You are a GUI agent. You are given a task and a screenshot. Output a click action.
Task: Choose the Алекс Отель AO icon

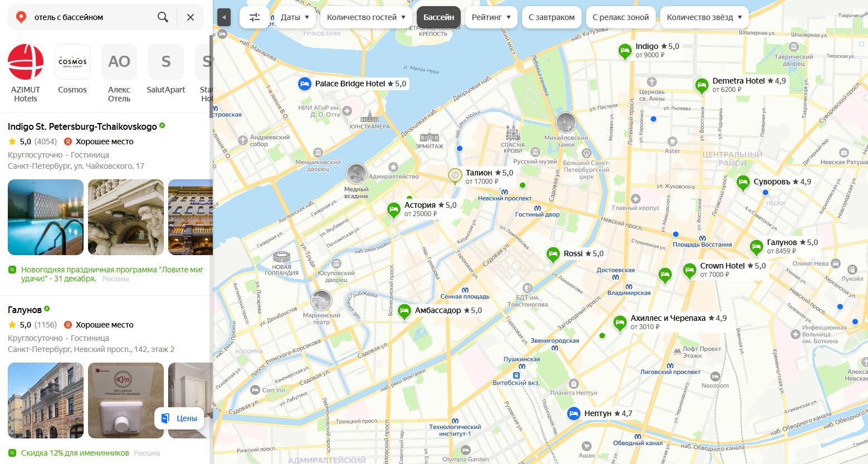119,62
